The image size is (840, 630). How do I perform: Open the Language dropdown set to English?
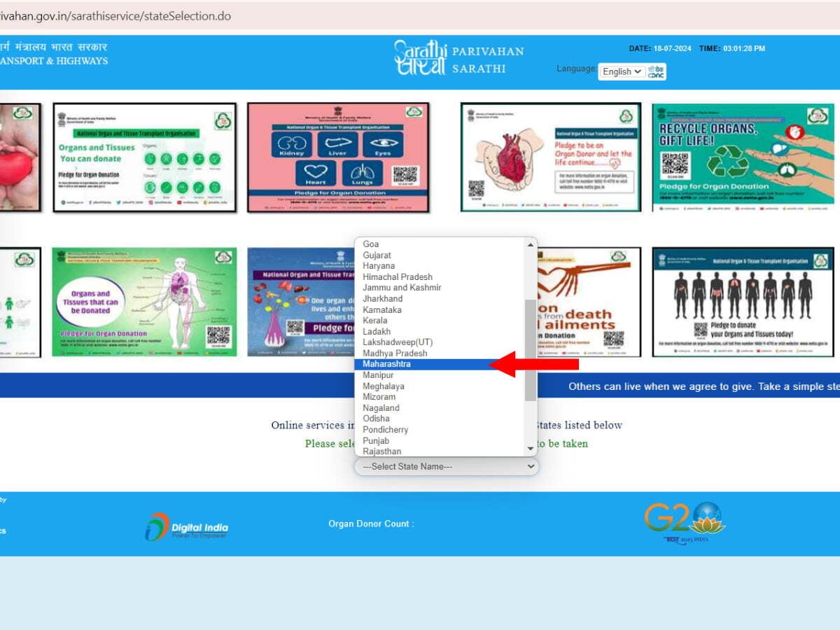pos(622,71)
